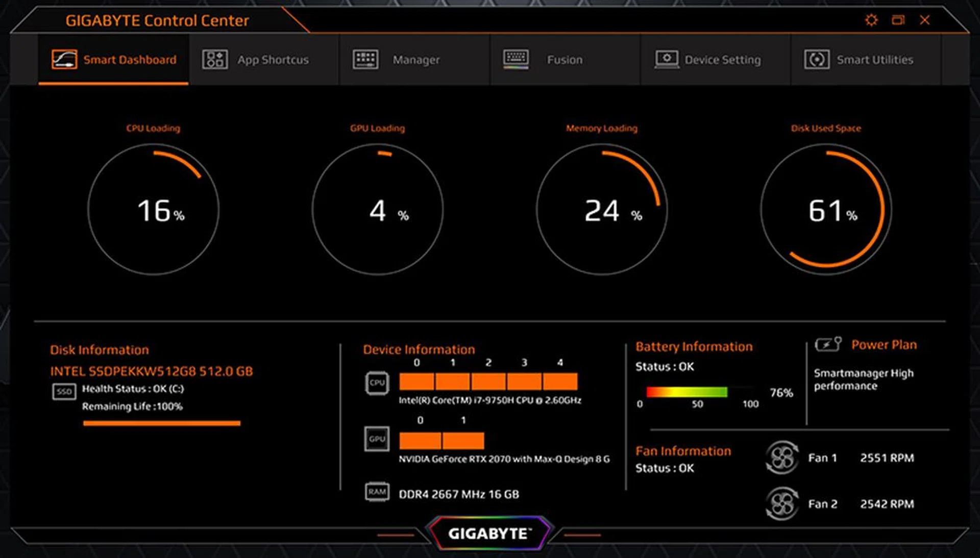This screenshot has width=980, height=558.
Task: Click the battery level gradient bar
Action: (x=687, y=392)
